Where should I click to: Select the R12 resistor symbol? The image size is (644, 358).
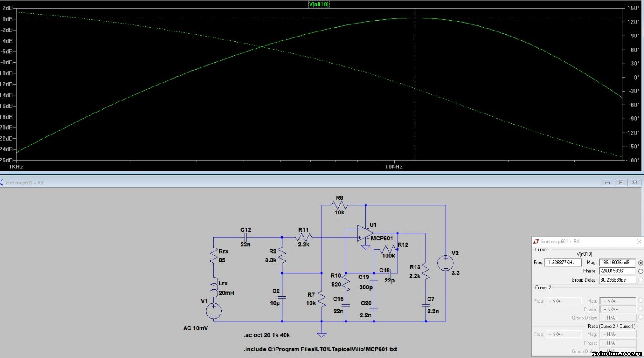388,249
